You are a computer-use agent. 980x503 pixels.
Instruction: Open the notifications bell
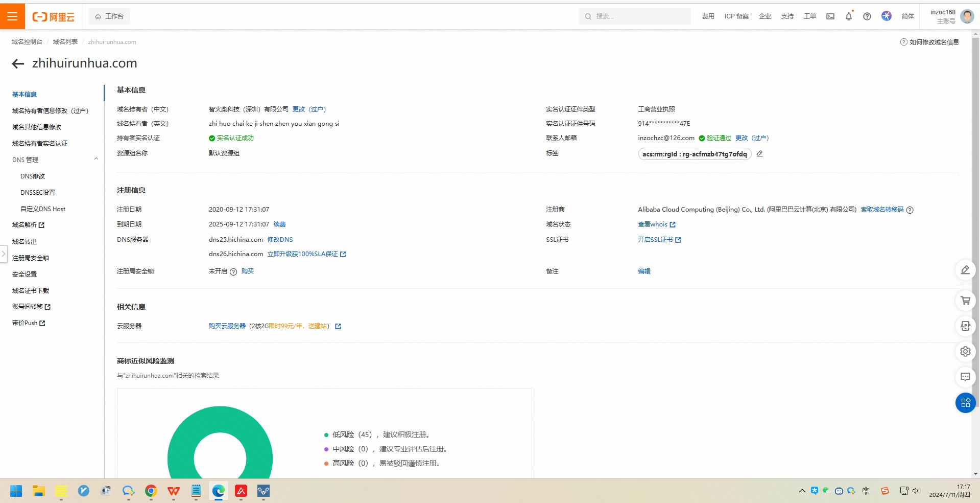click(848, 16)
